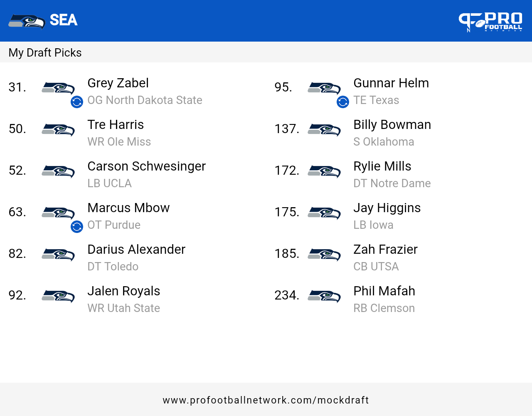
Task: Click the Seahawks logo for pick 50
Action: pos(58,130)
